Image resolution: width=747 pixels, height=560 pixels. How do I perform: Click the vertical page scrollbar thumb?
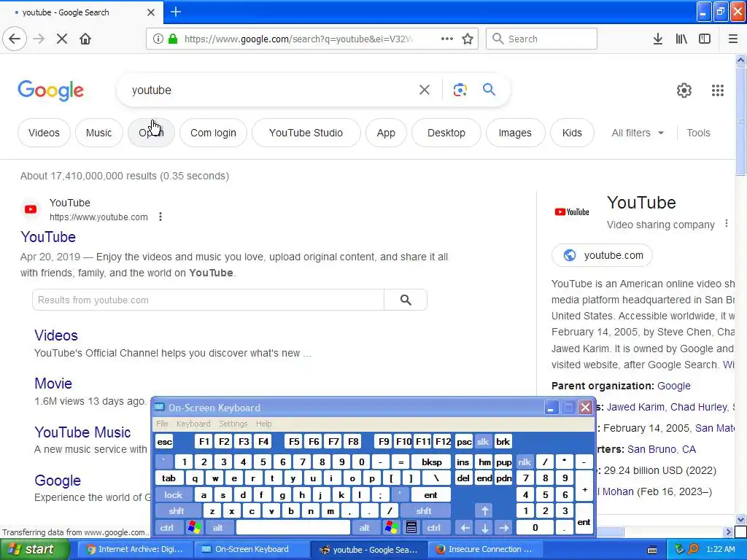[x=740, y=122]
